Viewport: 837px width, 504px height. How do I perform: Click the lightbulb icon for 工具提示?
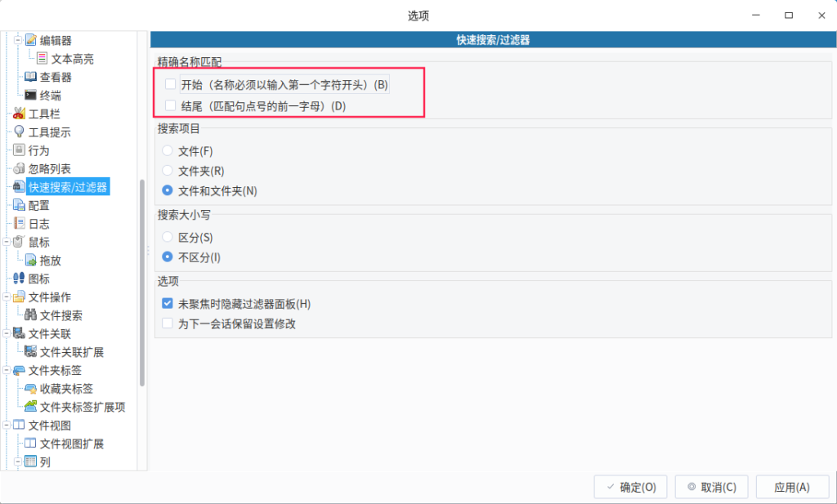pos(19,132)
